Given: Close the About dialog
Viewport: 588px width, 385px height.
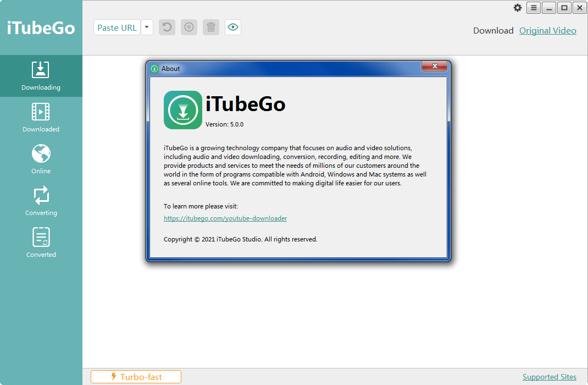Looking at the screenshot, I should [435, 66].
